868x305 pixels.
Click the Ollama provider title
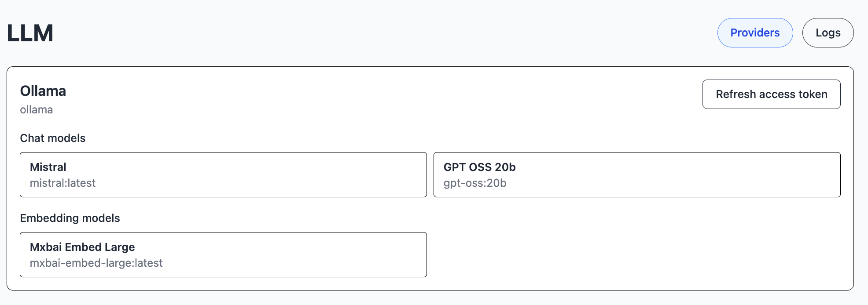pos(43,91)
